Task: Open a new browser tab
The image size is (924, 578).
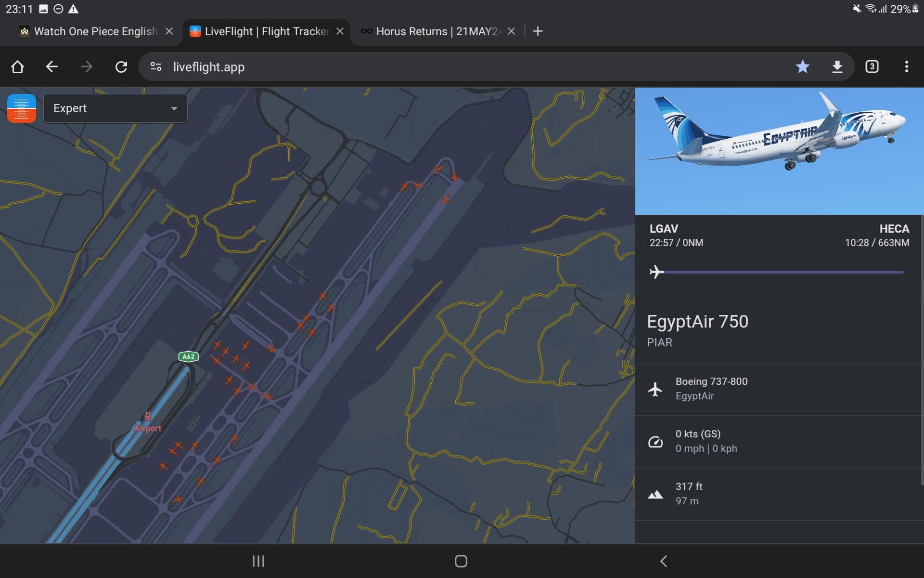Action: pos(538,31)
